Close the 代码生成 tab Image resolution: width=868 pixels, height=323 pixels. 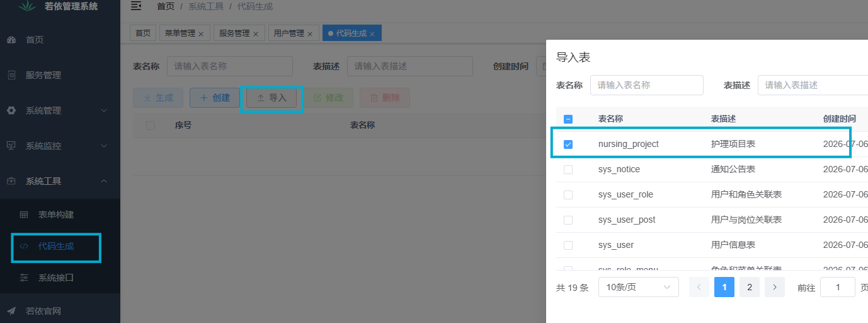372,34
